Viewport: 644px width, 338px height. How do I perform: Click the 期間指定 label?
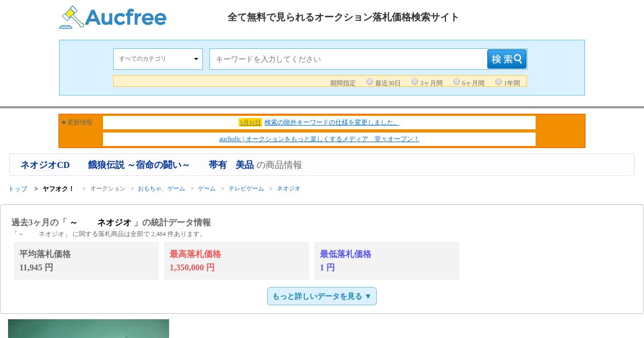tap(343, 83)
